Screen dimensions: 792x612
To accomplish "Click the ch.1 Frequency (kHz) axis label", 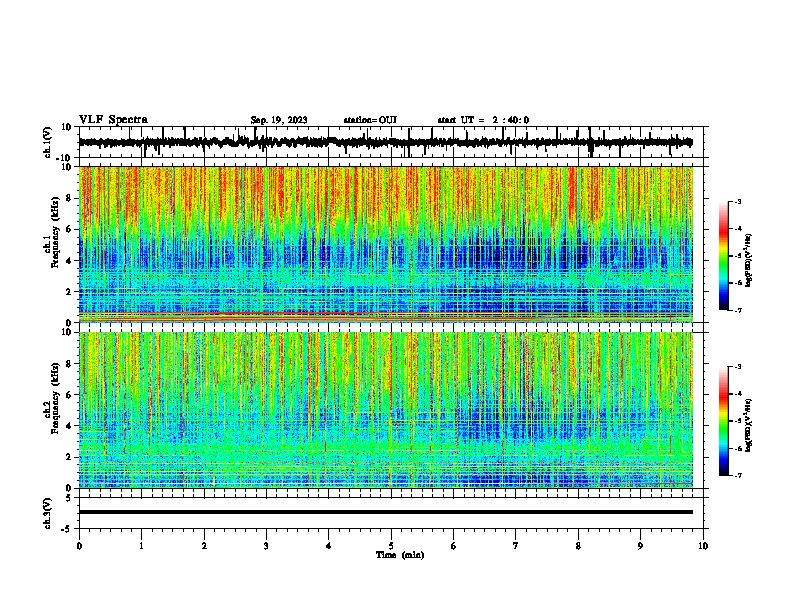I will click(53, 232).
